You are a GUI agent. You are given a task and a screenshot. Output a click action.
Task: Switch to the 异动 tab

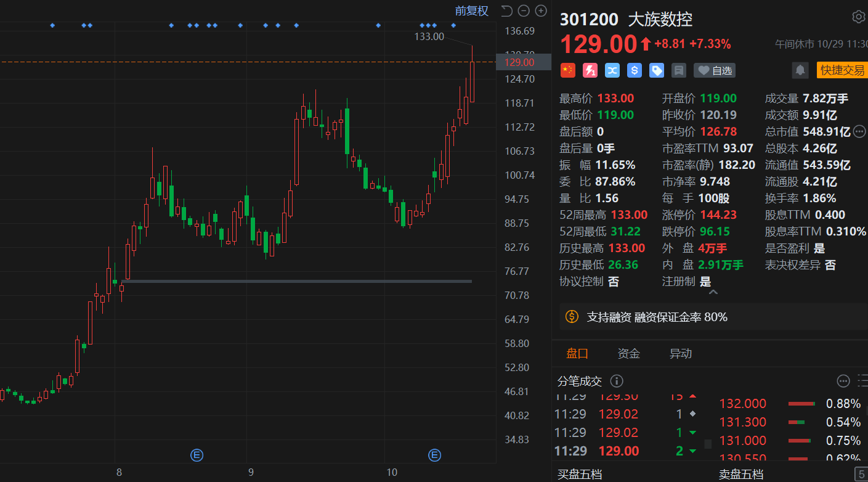point(681,353)
